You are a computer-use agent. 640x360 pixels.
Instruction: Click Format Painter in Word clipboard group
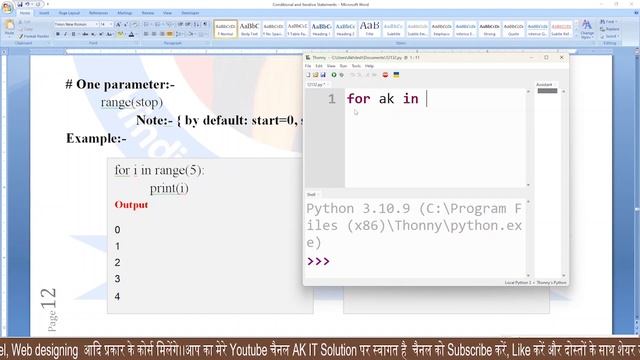point(33,36)
